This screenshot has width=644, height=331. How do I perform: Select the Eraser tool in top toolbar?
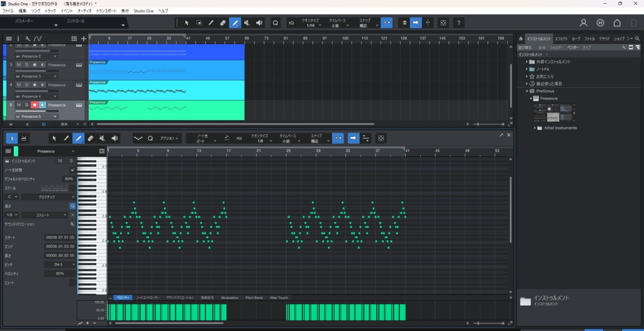click(x=223, y=23)
